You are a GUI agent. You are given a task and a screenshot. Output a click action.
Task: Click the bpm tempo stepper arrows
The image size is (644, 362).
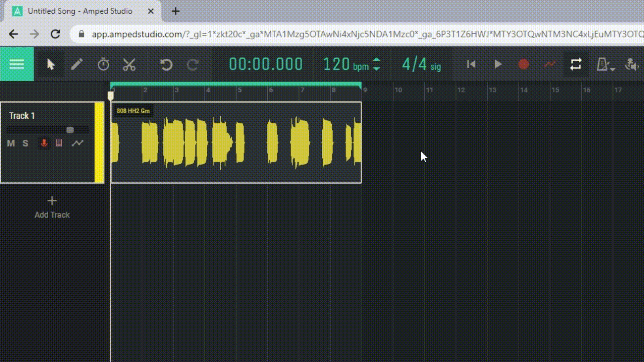[x=377, y=64]
